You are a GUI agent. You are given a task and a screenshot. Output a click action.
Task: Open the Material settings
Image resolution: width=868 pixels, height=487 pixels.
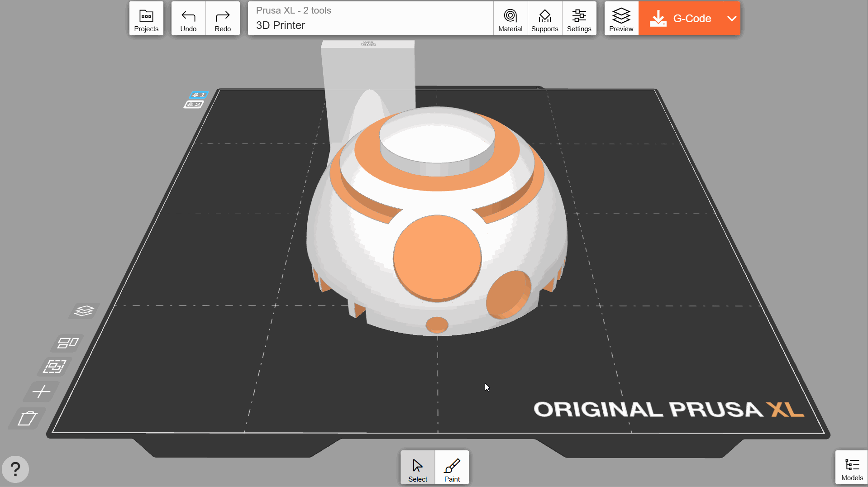510,19
